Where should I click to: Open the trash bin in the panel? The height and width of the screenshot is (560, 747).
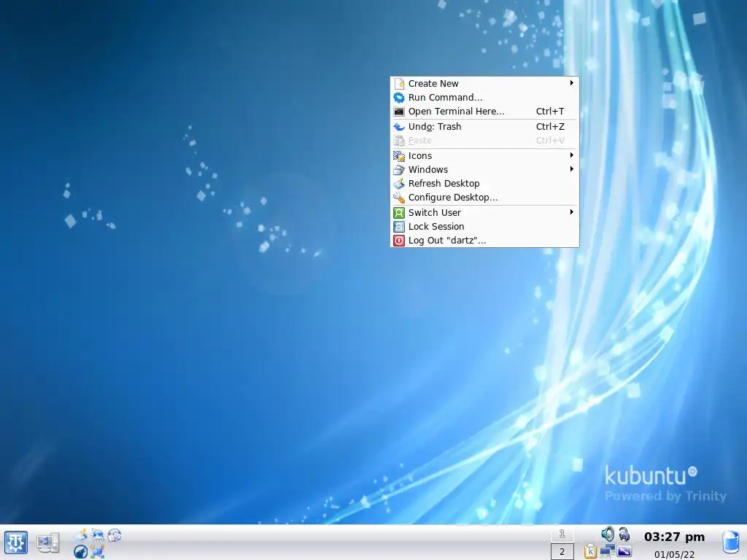click(731, 542)
